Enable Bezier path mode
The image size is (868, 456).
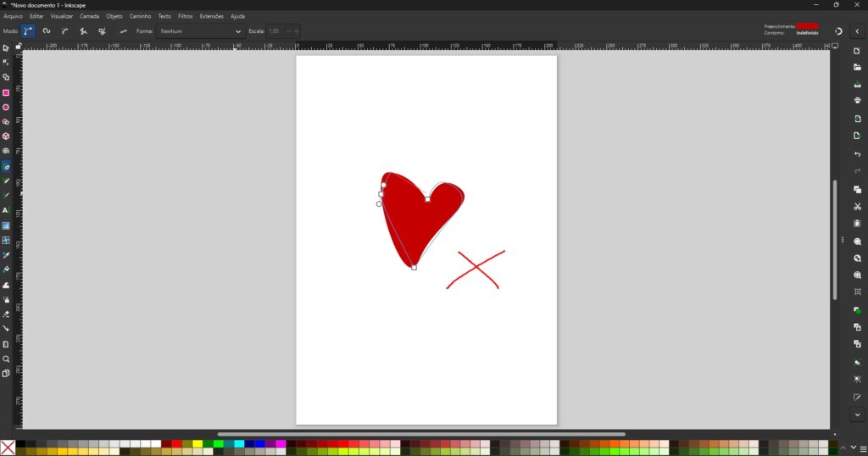28,31
